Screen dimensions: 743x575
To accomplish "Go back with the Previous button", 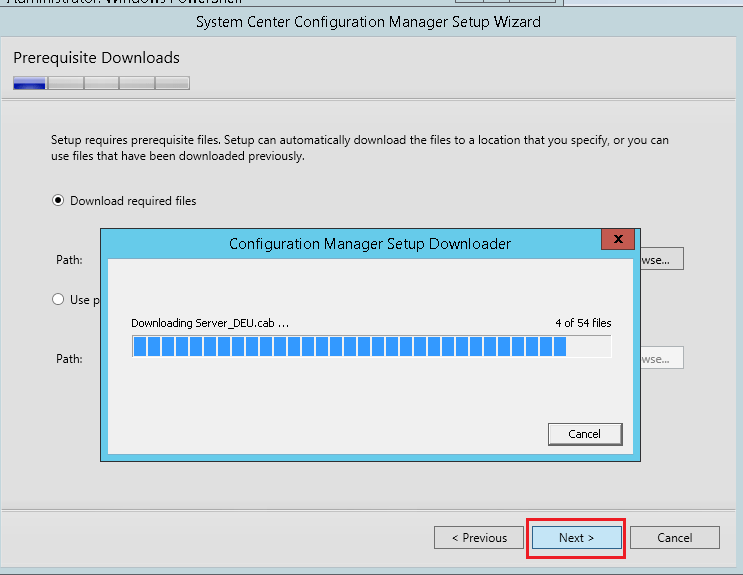I will click(479, 538).
